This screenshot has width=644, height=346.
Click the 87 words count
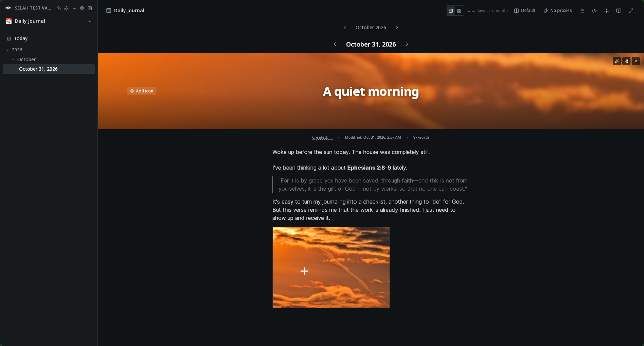coord(421,137)
